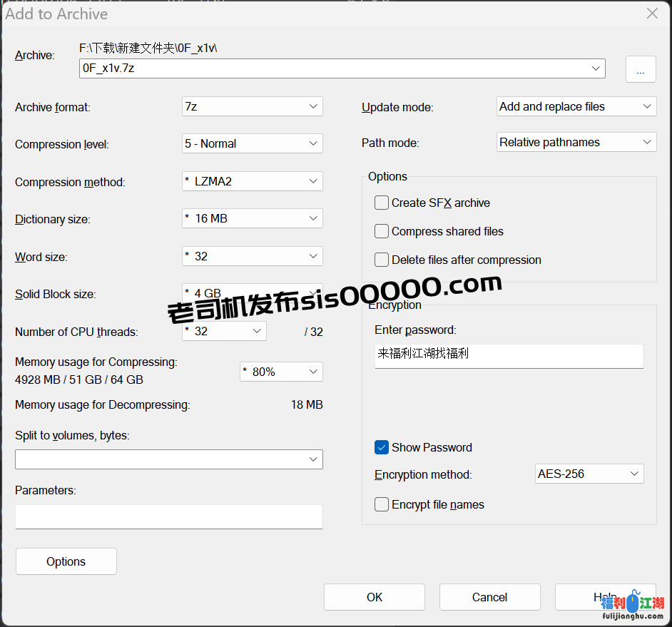This screenshot has height=627, width=672.
Task: Enable Compress shared files option
Action: (382, 231)
